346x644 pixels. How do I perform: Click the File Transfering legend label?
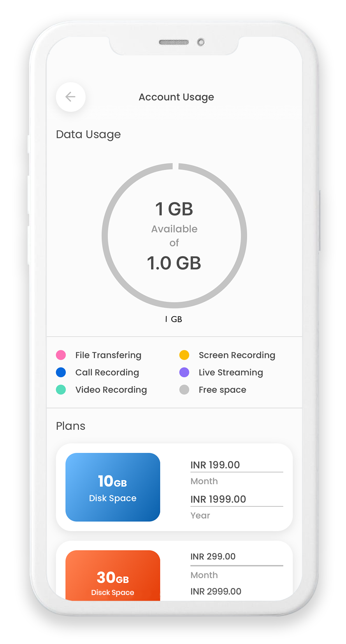[x=108, y=355]
